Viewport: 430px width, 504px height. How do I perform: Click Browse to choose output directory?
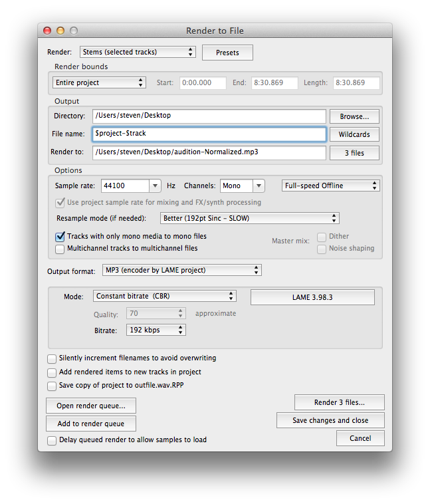tap(354, 116)
